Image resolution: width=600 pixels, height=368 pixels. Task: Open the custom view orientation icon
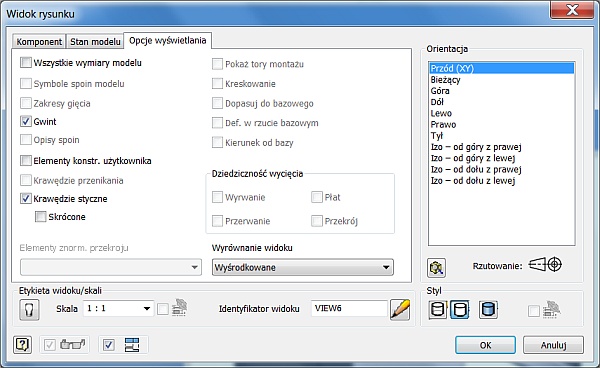click(436, 267)
